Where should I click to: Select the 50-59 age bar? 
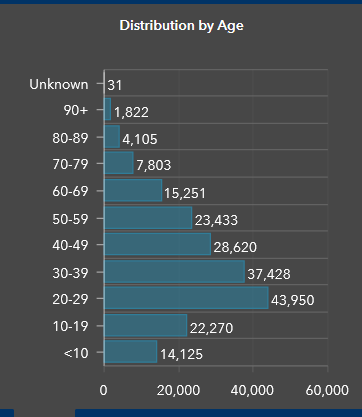[x=148, y=218]
